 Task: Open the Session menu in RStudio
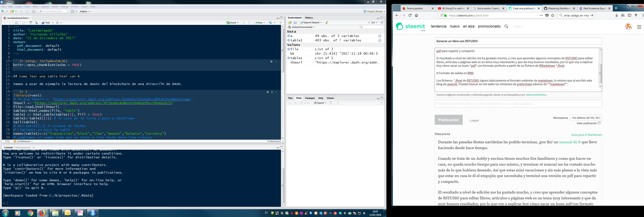pyautogui.click(x=45, y=6)
